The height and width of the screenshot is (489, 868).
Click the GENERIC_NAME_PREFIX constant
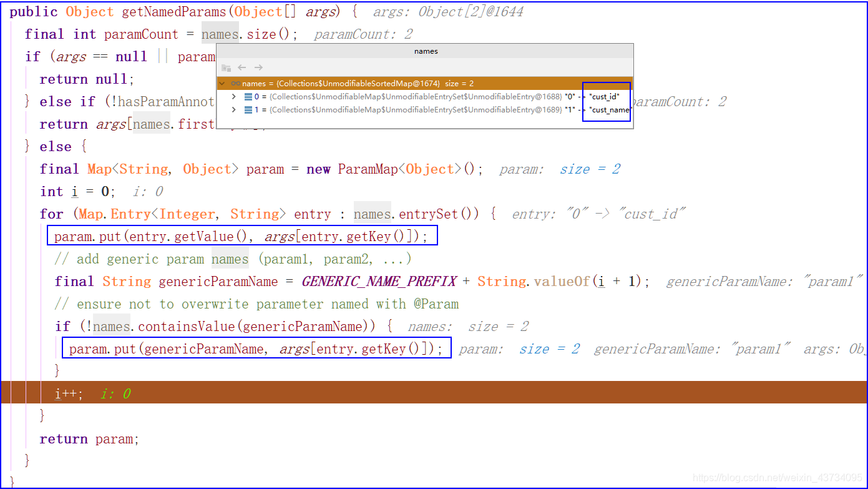click(x=379, y=282)
